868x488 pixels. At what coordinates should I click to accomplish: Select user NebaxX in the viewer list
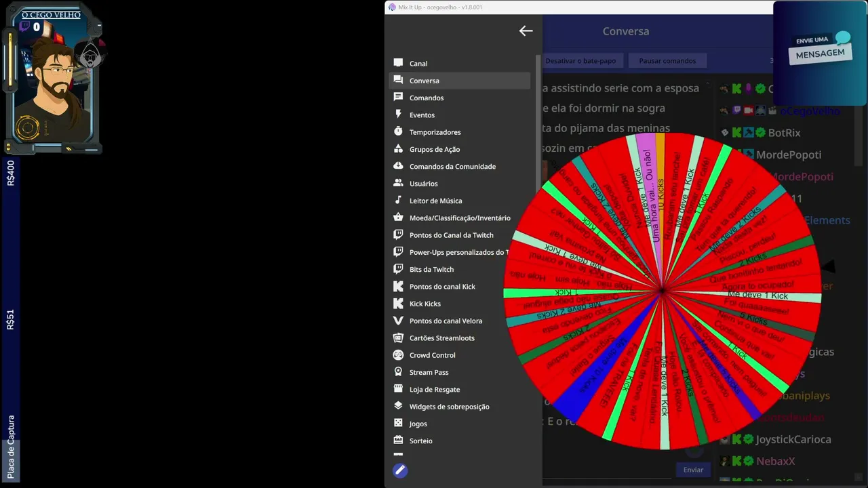775,461
